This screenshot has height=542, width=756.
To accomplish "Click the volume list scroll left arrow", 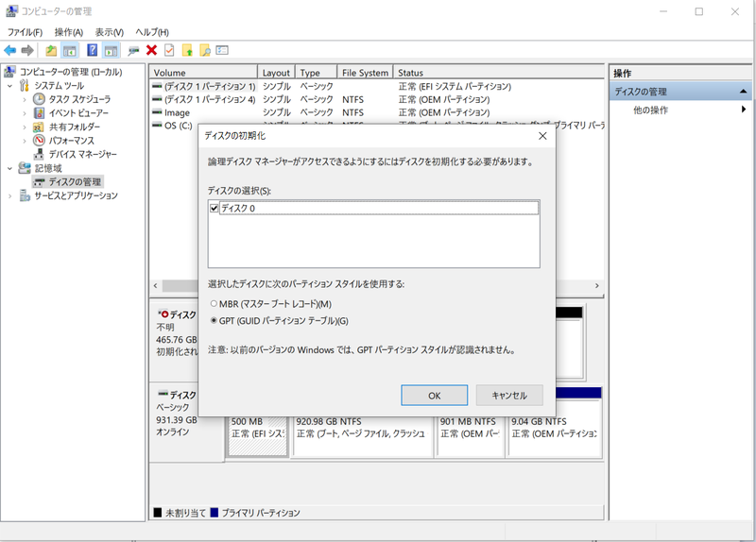I will pos(155,286).
